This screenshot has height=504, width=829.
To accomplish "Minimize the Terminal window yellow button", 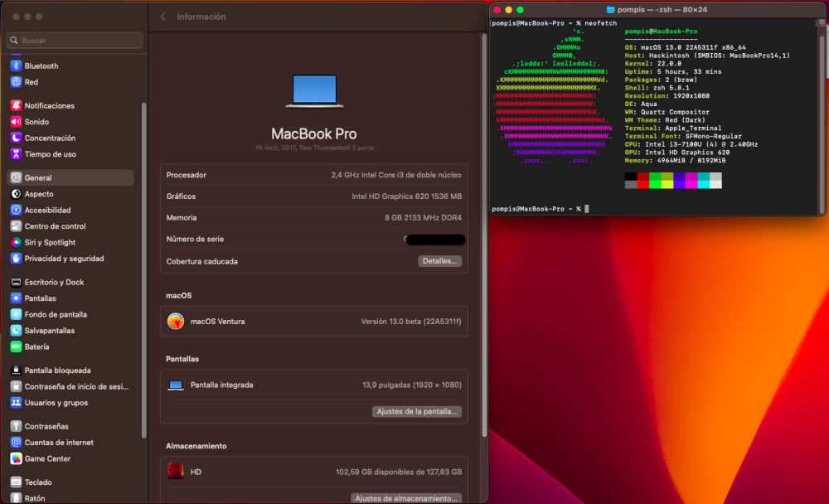I will point(509,9).
